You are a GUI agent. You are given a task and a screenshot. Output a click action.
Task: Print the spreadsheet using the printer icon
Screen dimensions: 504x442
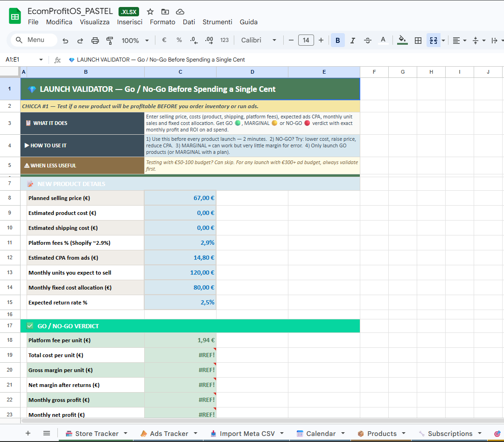[95, 41]
